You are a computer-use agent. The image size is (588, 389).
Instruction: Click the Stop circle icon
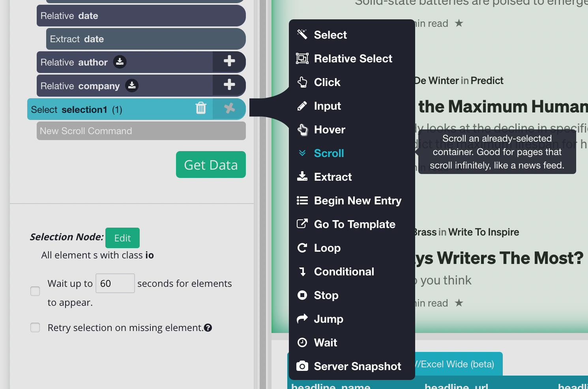302,295
